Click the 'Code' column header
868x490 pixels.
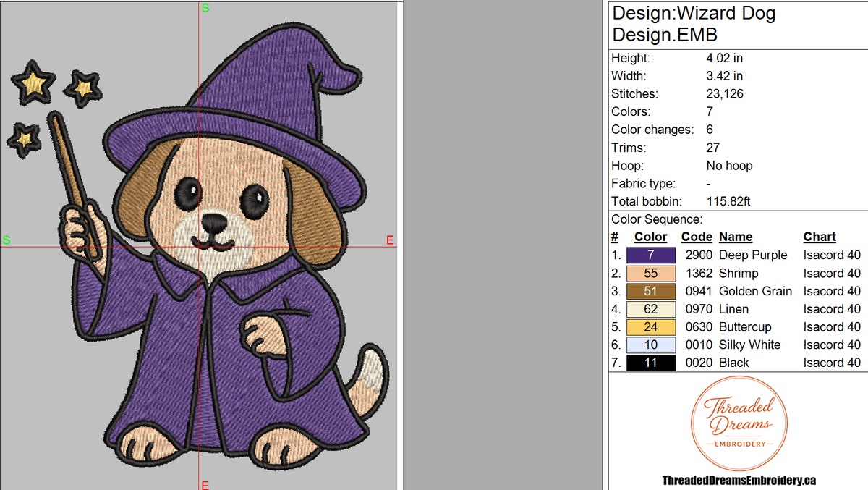click(x=697, y=237)
